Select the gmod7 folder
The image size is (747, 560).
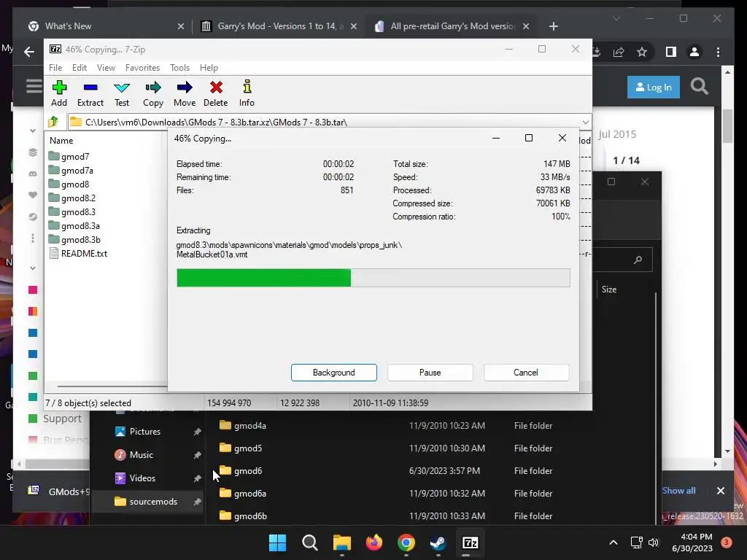[x=69, y=157]
